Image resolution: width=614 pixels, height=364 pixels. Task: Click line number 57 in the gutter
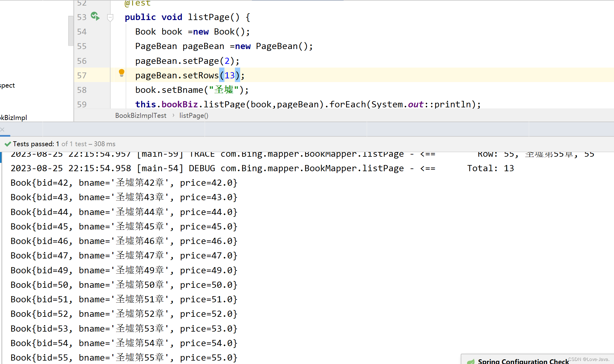[x=82, y=75]
